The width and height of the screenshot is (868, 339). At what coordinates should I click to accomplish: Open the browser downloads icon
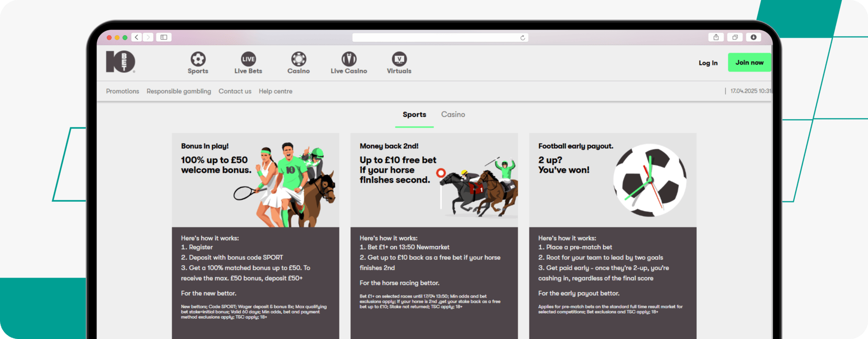tap(753, 37)
